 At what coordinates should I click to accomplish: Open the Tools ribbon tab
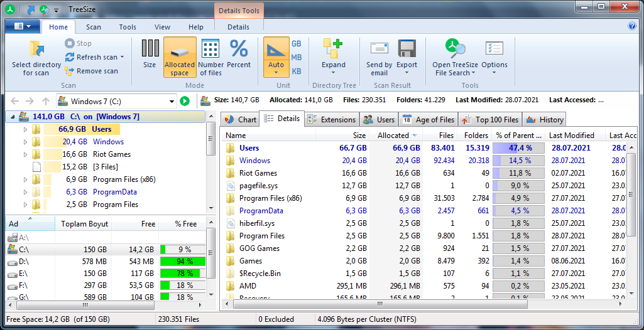point(128,27)
